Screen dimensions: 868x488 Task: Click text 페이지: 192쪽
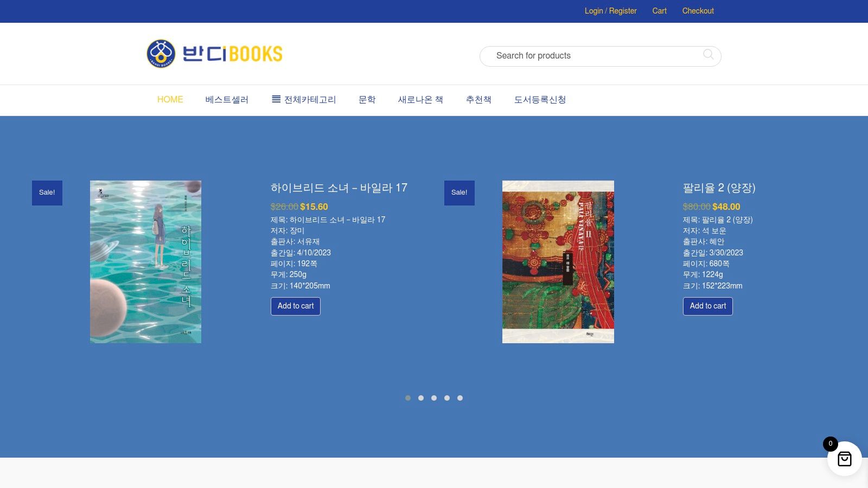[x=294, y=264]
